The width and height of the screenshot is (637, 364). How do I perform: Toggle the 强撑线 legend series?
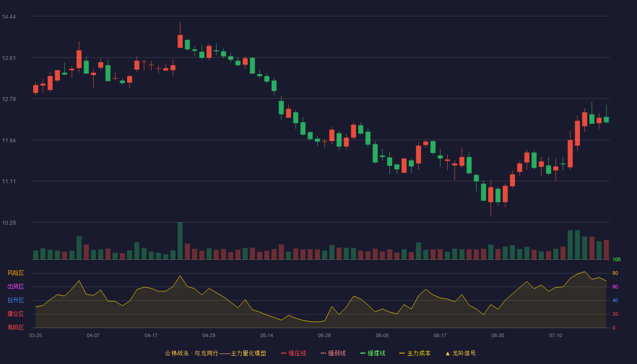click(x=373, y=353)
